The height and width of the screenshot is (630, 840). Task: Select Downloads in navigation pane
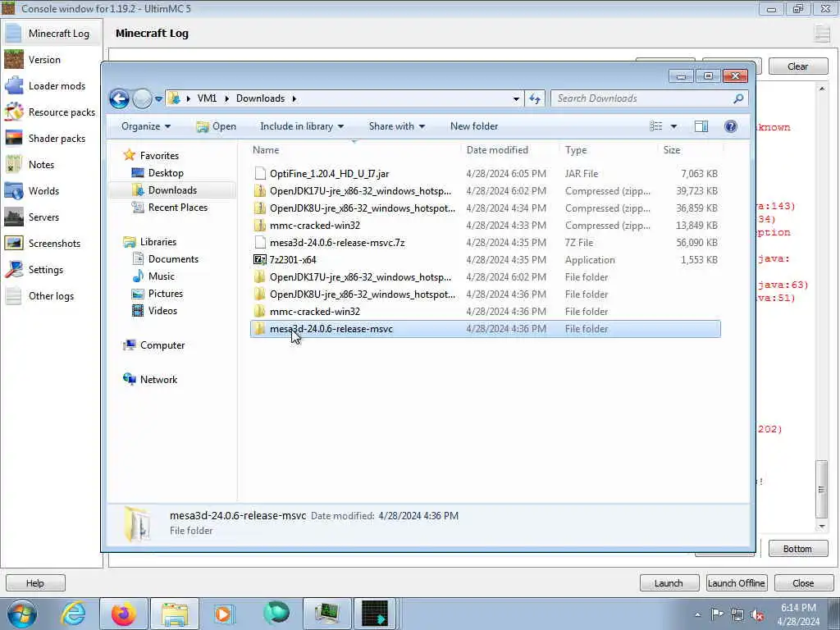tap(172, 190)
